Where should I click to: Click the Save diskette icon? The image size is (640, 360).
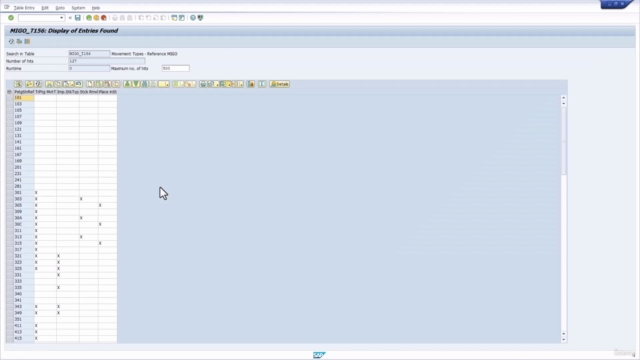(78, 18)
